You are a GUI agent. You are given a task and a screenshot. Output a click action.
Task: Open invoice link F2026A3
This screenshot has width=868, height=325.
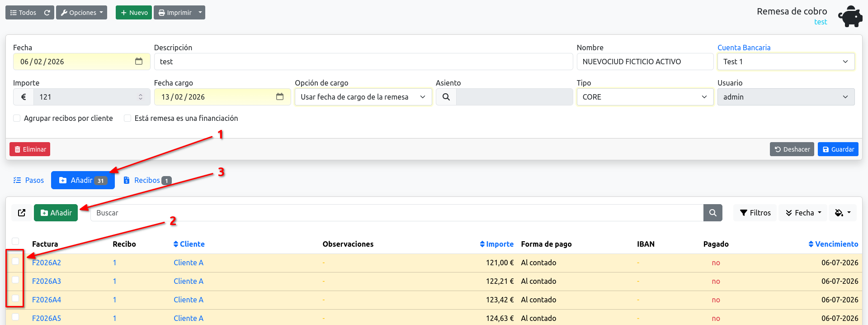[47, 281]
